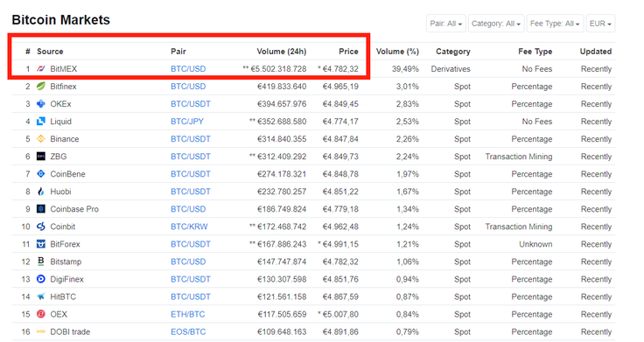This screenshot has height=342, width=644.
Task: Open Liquid BTC/JPY pair link
Action: coord(187,121)
